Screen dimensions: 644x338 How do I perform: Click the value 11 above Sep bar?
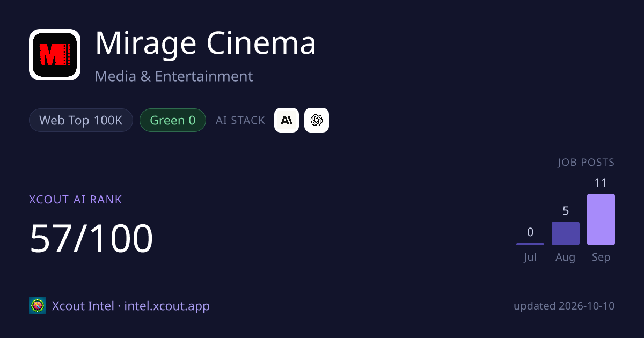(601, 183)
